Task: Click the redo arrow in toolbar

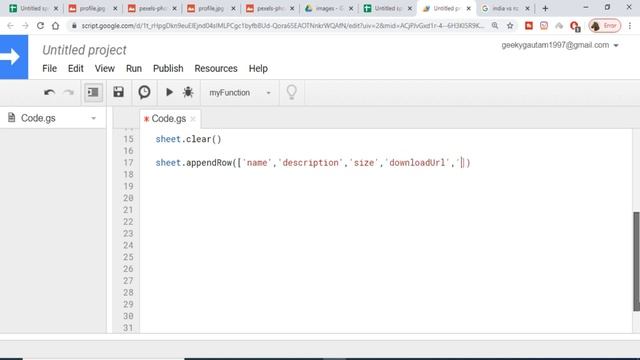Action: tap(69, 93)
